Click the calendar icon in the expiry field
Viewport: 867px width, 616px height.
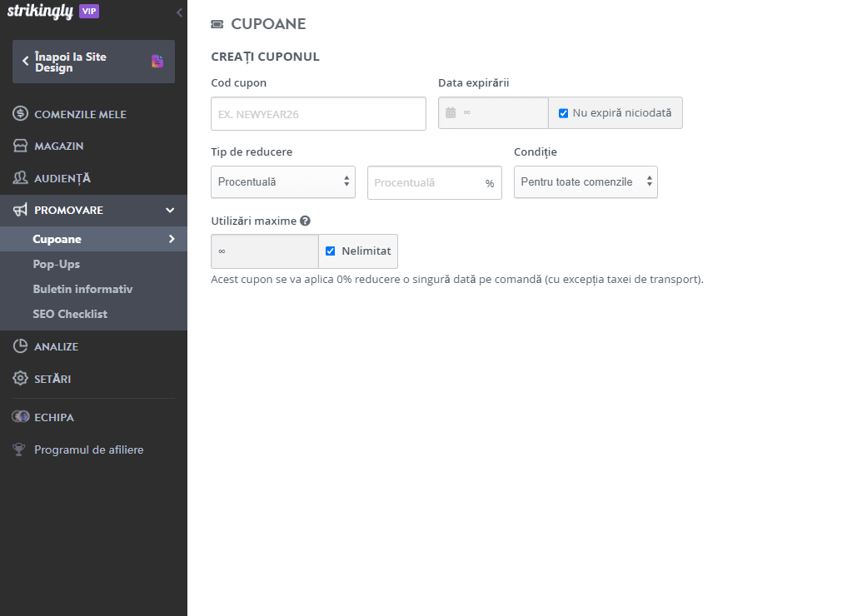tap(451, 112)
